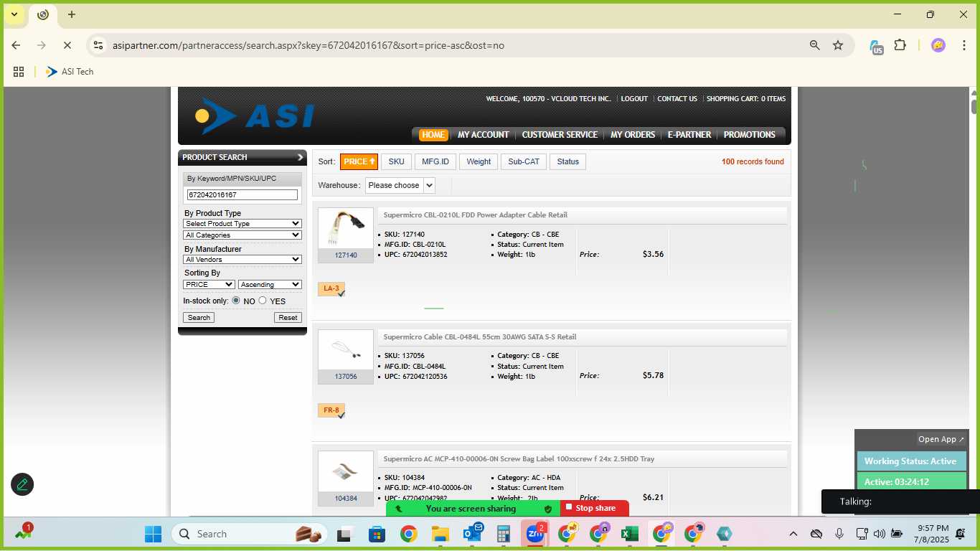This screenshot has width=980, height=551.
Task: Click the FR-8 warehouse tag
Action: (x=331, y=411)
